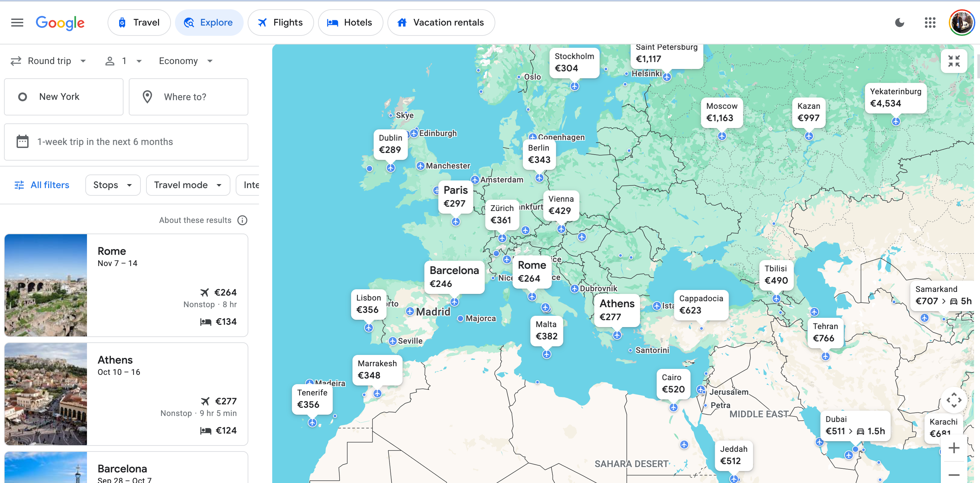Toggle dark mode moon icon

pos(899,23)
